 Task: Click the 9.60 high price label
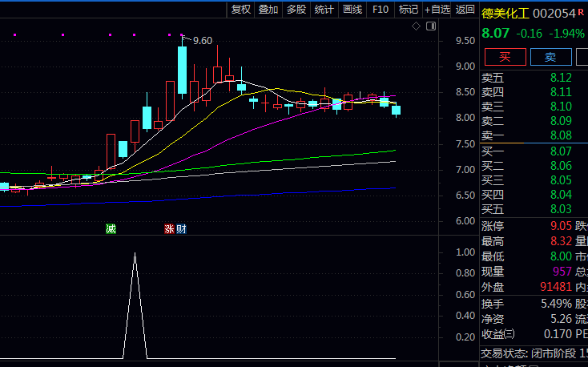click(x=203, y=41)
